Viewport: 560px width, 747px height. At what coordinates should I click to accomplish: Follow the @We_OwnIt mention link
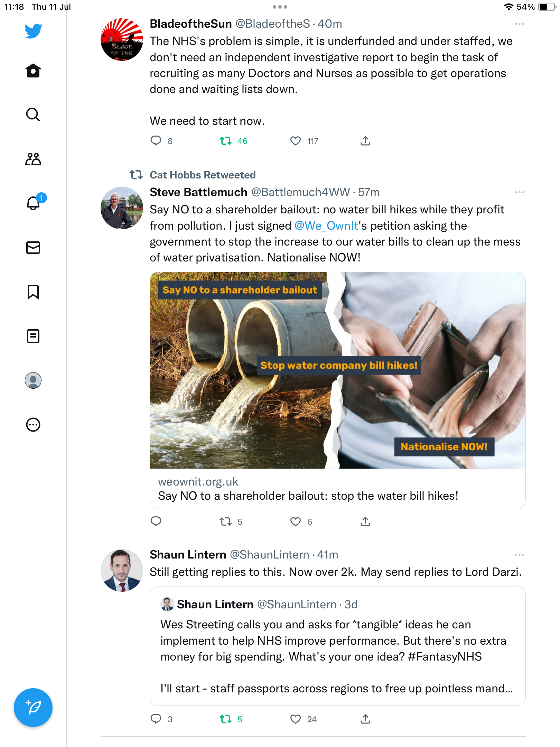point(326,225)
